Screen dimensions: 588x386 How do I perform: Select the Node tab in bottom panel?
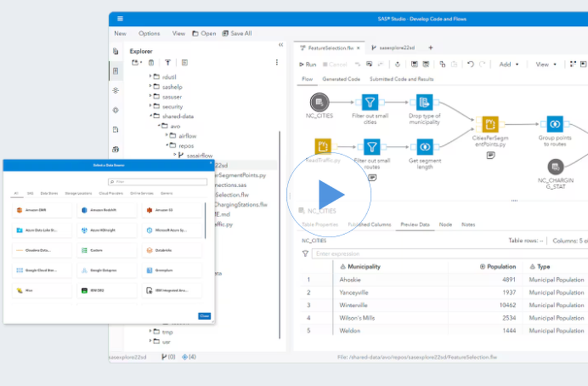pos(446,224)
